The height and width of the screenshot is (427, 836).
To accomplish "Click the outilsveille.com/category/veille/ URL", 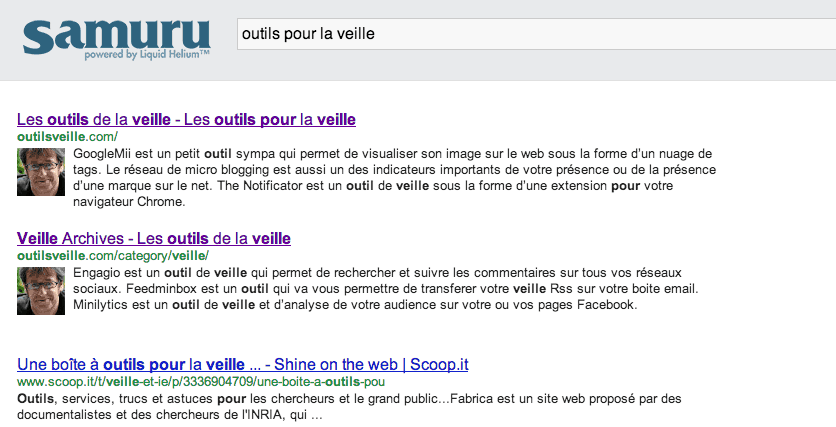I will [x=113, y=256].
